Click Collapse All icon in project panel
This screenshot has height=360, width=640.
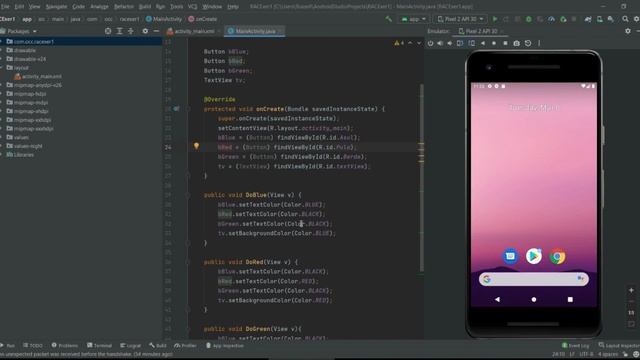point(131,31)
